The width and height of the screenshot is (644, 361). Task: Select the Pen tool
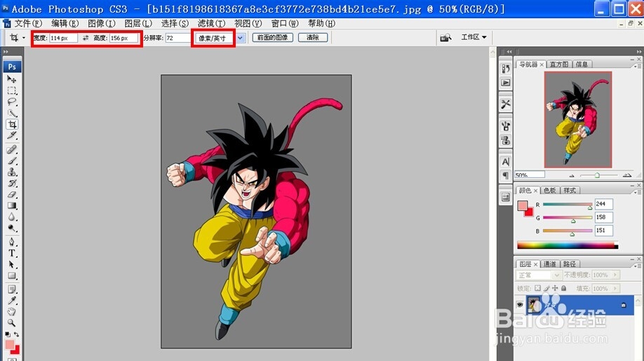click(x=11, y=242)
